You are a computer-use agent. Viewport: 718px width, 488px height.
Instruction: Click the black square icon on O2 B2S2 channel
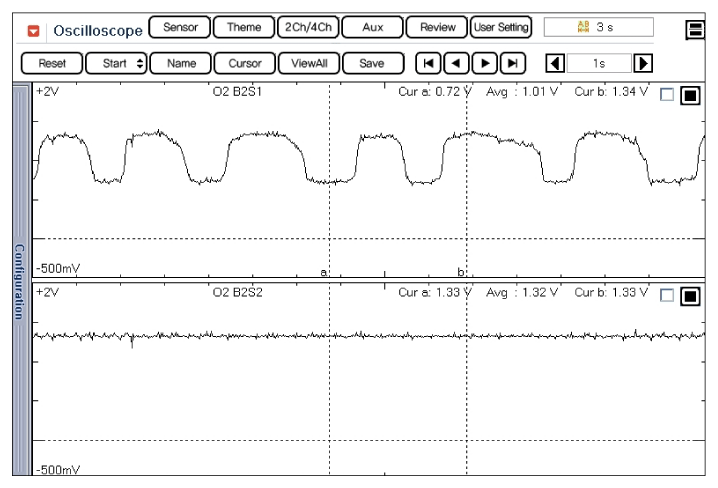(x=690, y=296)
